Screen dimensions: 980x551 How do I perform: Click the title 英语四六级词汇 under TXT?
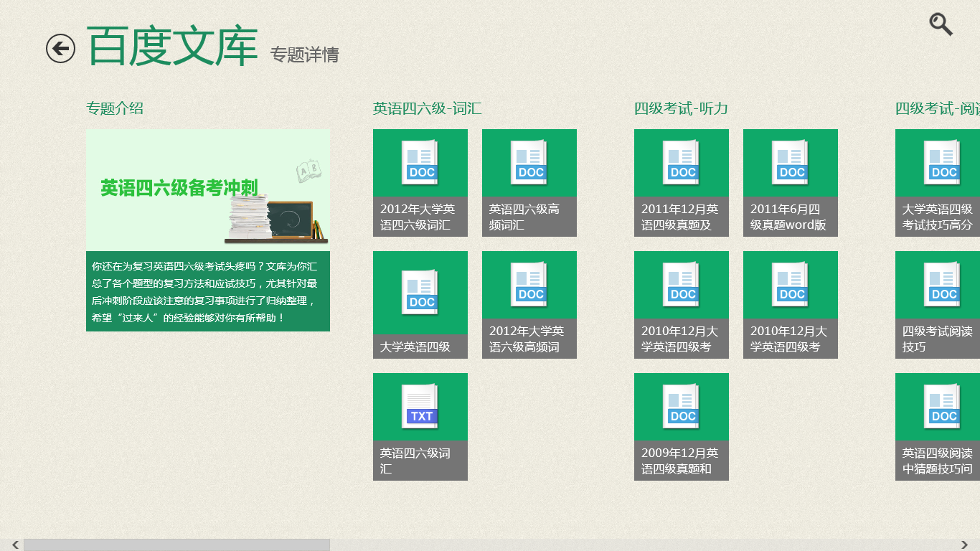pyautogui.click(x=415, y=461)
